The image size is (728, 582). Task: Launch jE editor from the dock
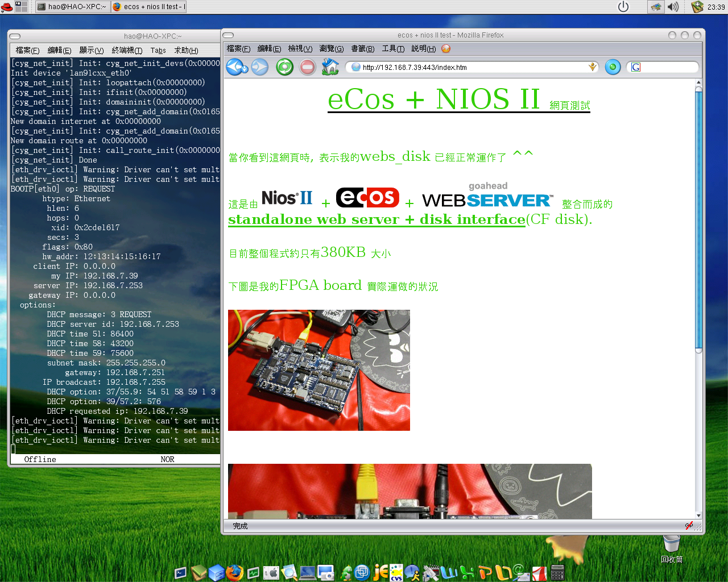click(x=380, y=572)
